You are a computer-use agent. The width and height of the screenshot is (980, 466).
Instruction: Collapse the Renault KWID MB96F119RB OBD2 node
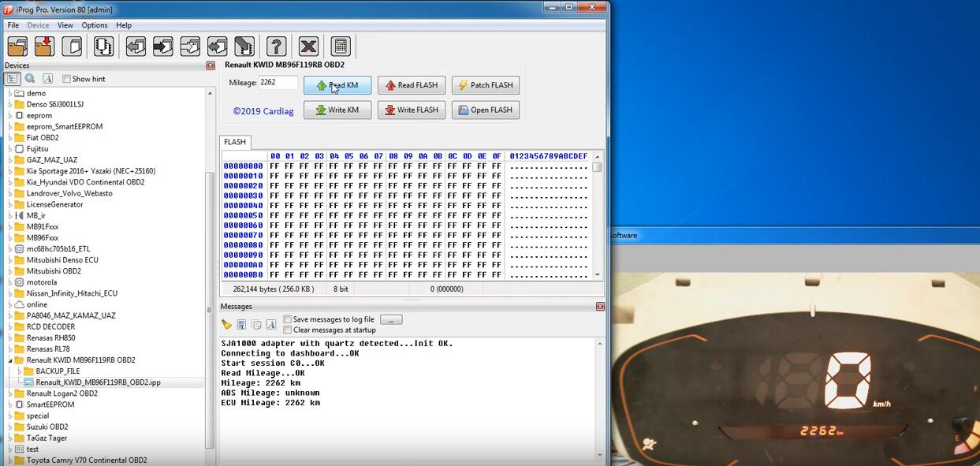tap(10, 360)
